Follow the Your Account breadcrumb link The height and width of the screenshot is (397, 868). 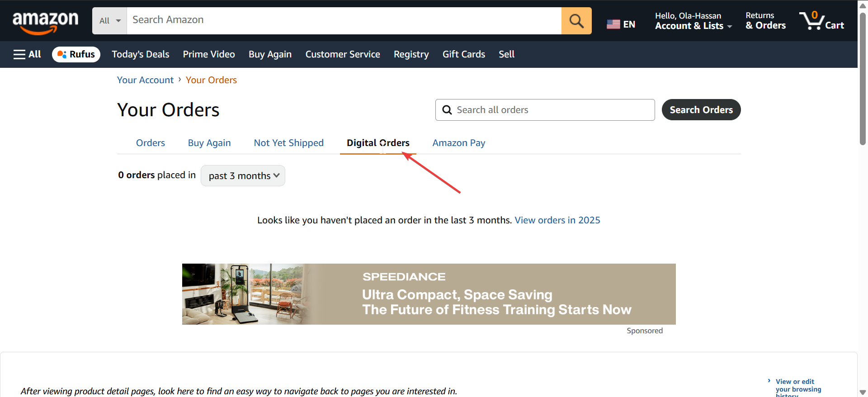click(145, 80)
